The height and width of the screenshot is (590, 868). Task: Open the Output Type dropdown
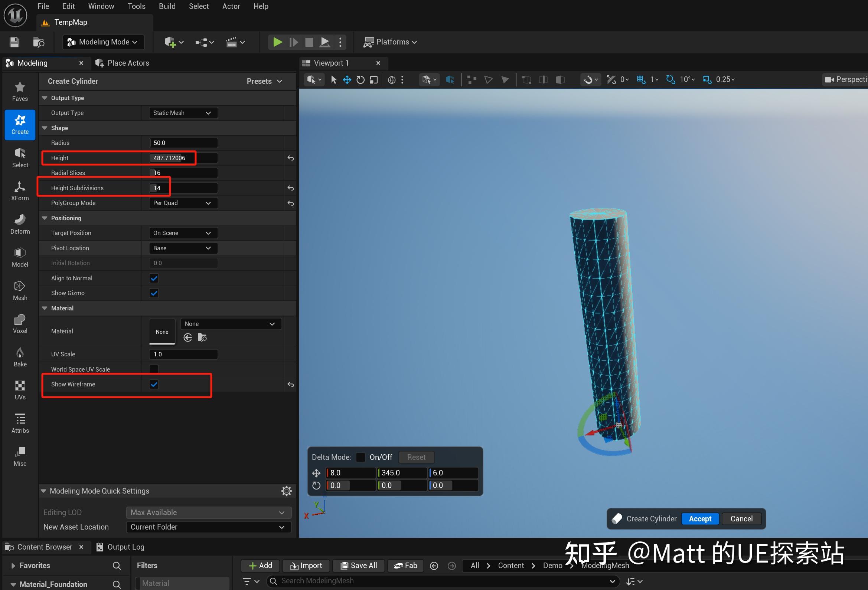[182, 113]
